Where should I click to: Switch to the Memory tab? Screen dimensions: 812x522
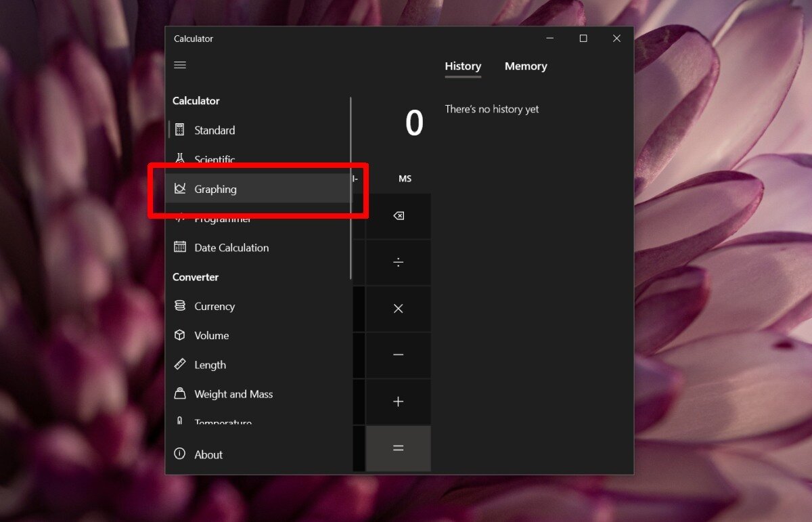(x=526, y=66)
